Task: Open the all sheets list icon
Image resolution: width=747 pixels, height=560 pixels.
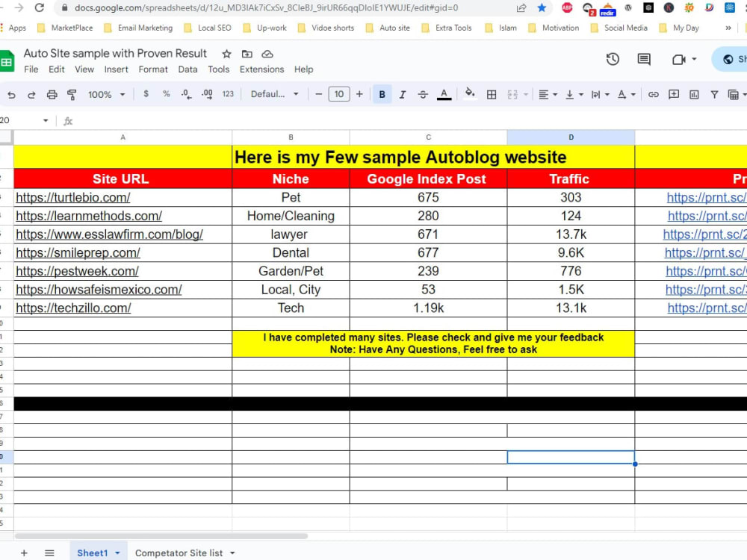Action: [49, 553]
